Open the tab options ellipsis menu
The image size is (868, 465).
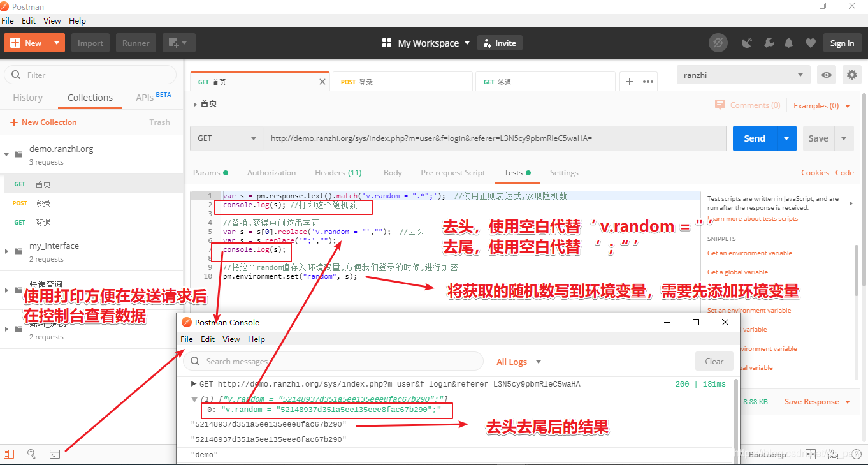pos(649,82)
